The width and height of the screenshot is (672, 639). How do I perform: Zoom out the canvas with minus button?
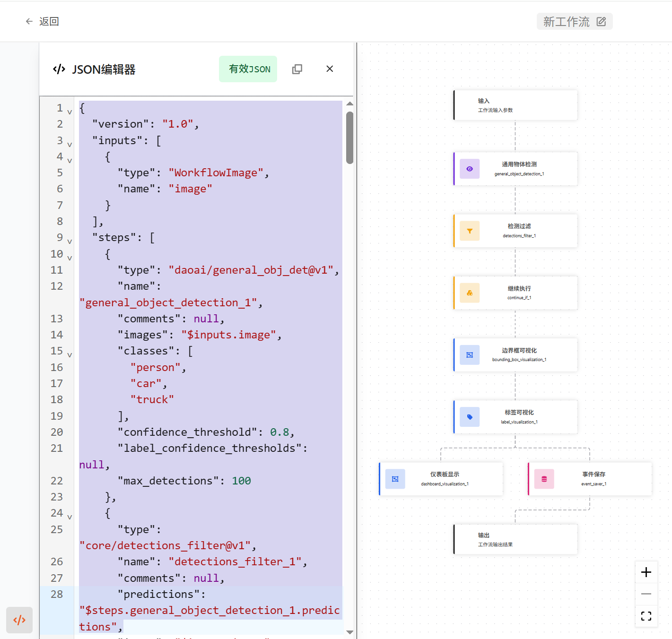point(646,594)
